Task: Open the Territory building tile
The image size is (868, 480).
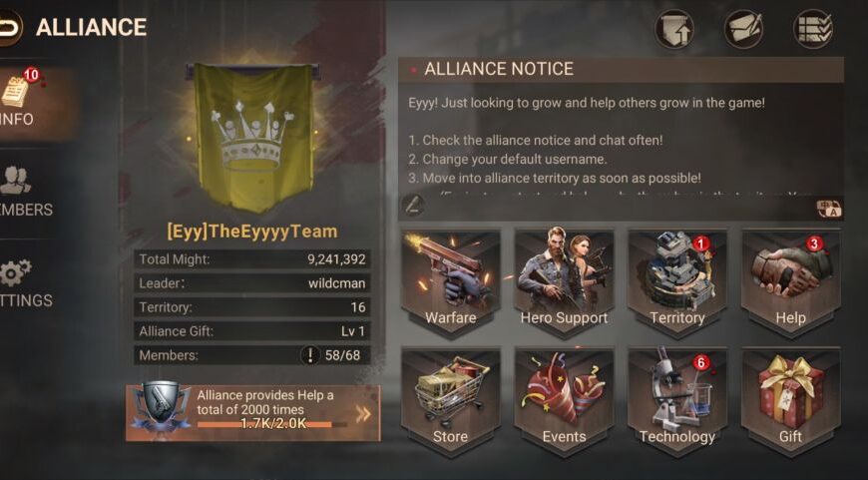Action: [x=677, y=282]
